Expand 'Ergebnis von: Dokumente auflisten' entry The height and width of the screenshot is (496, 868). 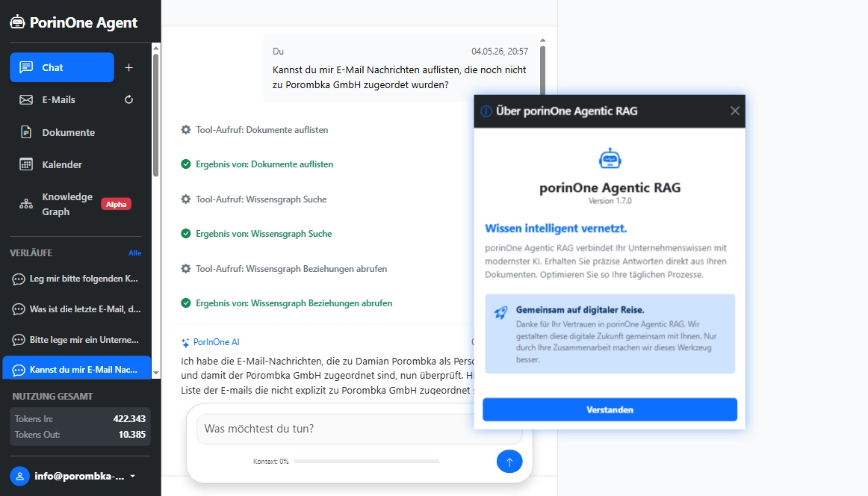258,164
